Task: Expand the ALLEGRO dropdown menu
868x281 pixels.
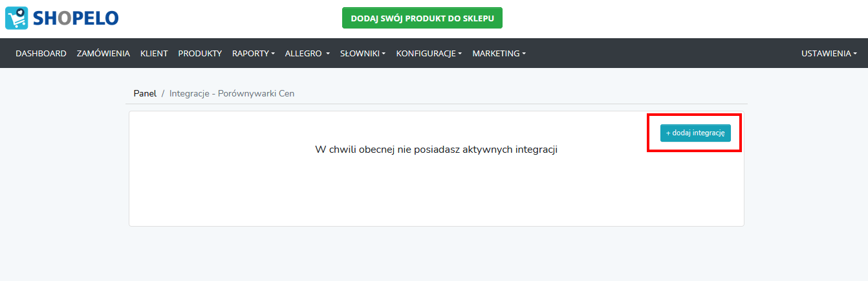Action: click(x=307, y=53)
